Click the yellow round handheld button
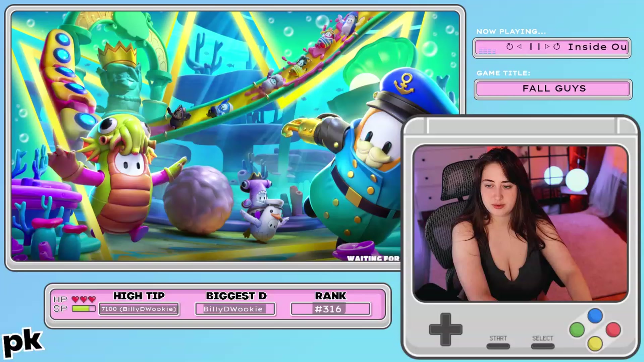The height and width of the screenshot is (362, 644). tap(595, 344)
